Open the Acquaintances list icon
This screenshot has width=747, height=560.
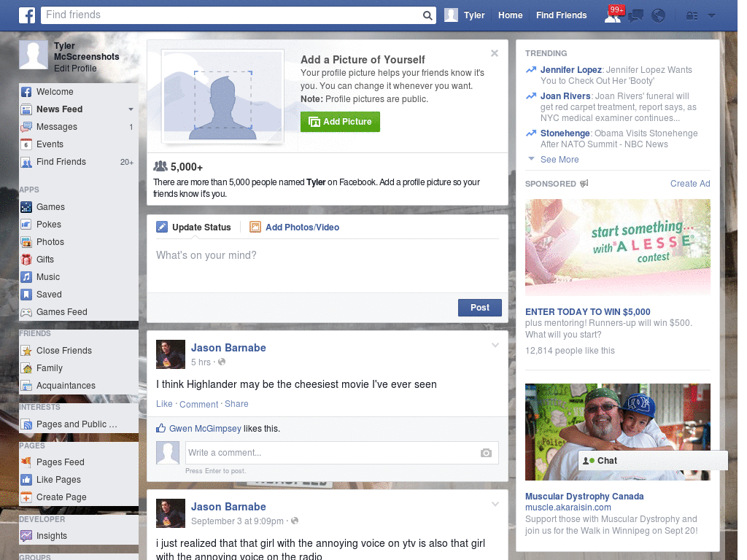[27, 386]
